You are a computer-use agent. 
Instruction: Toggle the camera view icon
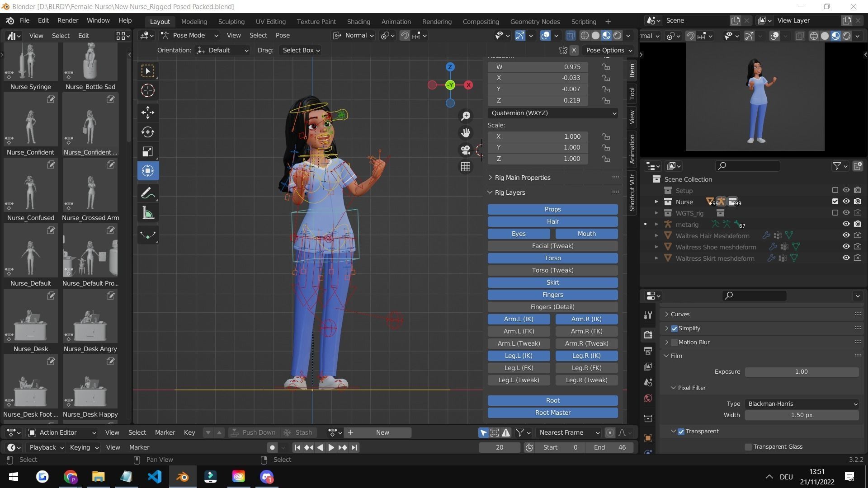(465, 150)
